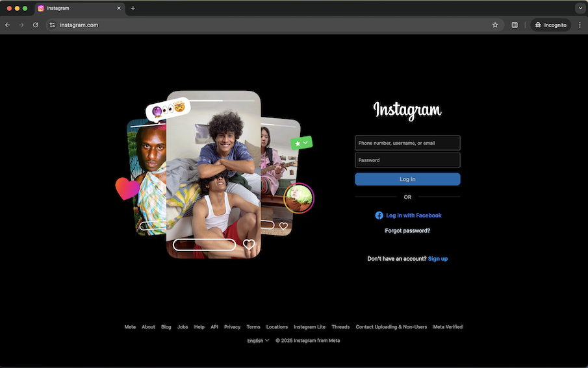Click the © 2025 Instagram from Meta text
Screen dimensions: 588x368
click(307, 341)
